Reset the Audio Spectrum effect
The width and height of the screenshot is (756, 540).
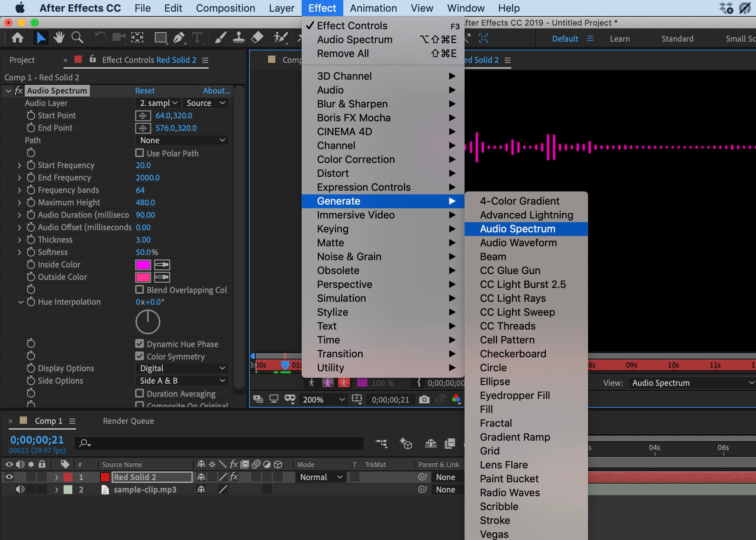[x=145, y=90]
